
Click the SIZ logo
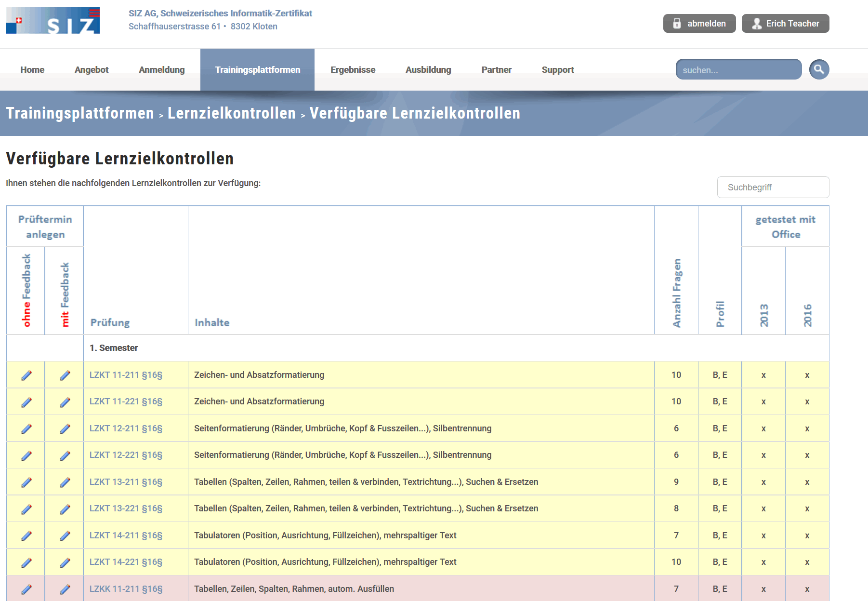[x=53, y=20]
